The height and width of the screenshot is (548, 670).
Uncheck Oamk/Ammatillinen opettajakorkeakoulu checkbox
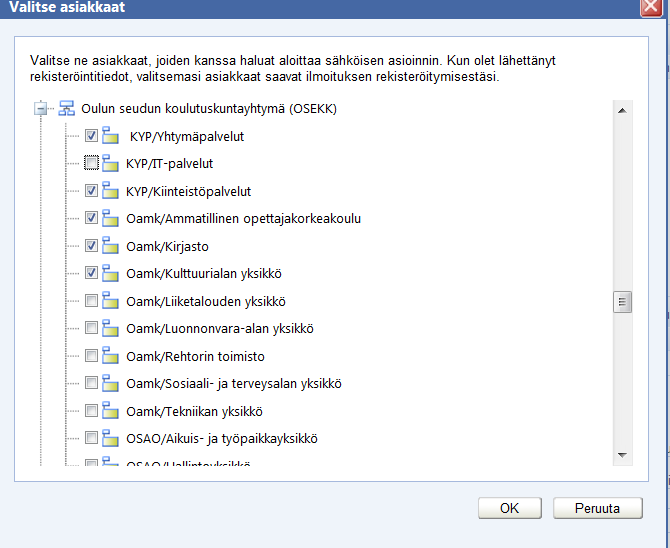91,218
